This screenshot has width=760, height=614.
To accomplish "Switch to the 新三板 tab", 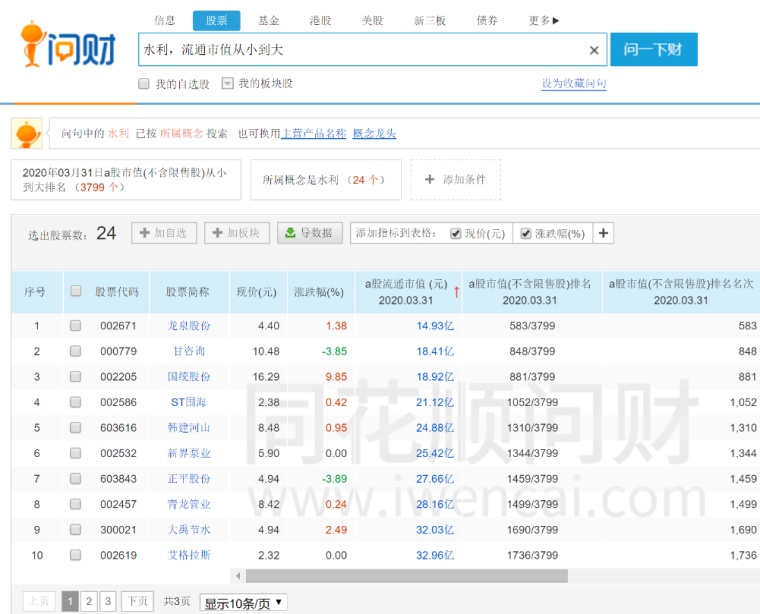I will point(429,20).
